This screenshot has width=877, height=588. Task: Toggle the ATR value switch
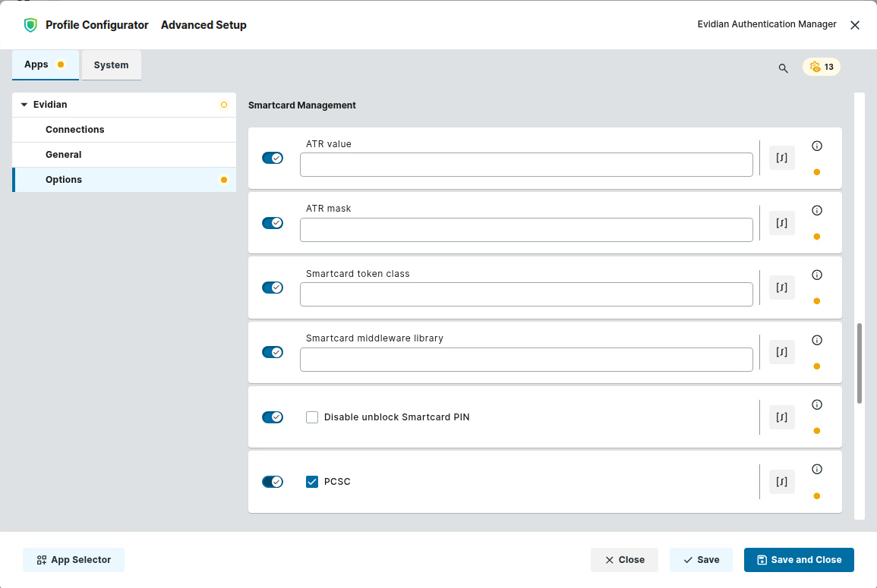point(273,158)
